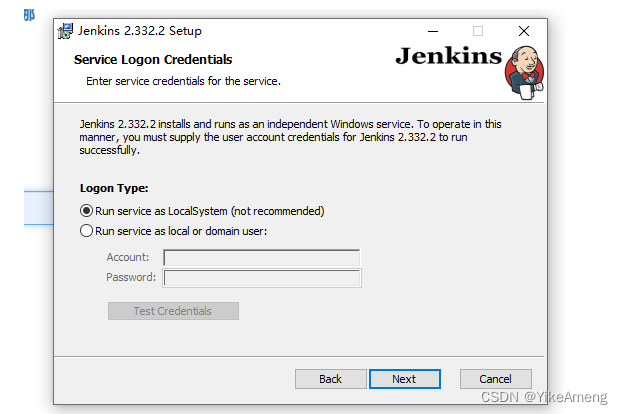Click the Test Credentials button
Viewport: 623px width, 414px height.
(173, 311)
